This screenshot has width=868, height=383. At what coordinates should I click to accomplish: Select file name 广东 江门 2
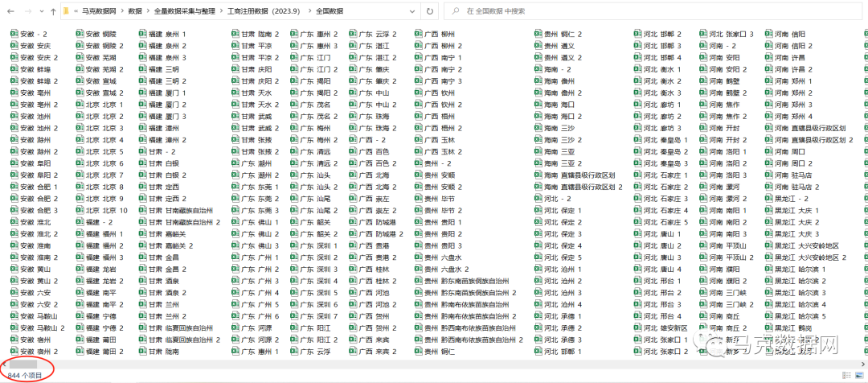319,69
